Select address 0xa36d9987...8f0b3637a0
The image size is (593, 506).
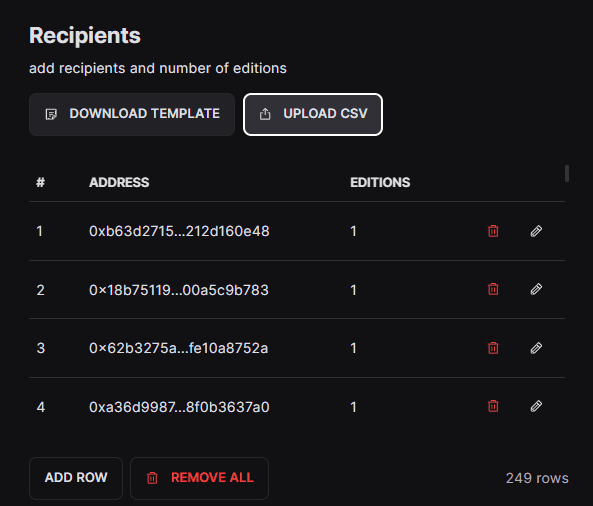179,407
